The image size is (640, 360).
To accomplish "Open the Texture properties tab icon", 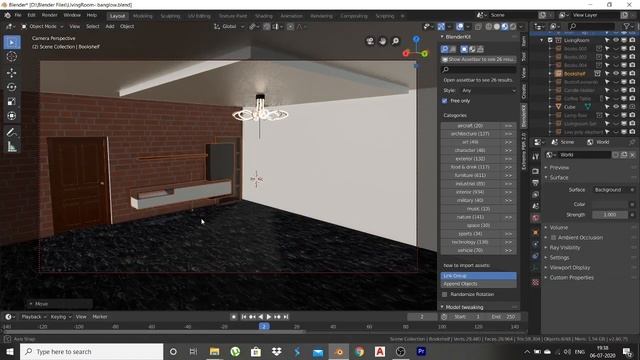I will tap(536, 282).
